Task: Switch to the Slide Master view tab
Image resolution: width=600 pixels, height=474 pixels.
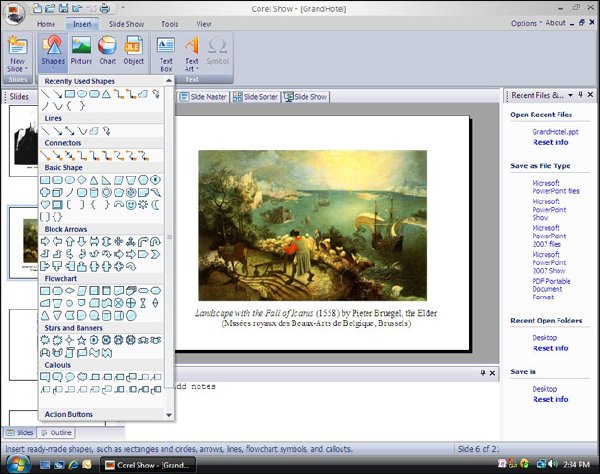Action: [x=203, y=97]
